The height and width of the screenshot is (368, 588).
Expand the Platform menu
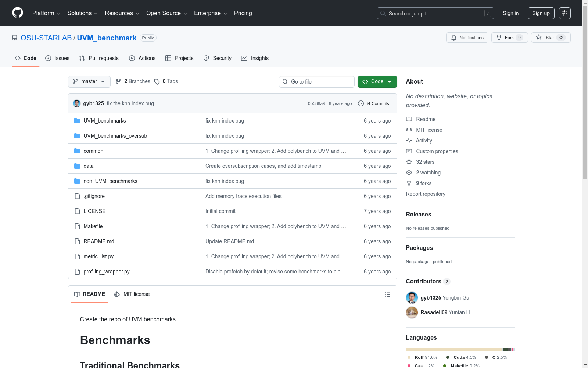click(47, 13)
